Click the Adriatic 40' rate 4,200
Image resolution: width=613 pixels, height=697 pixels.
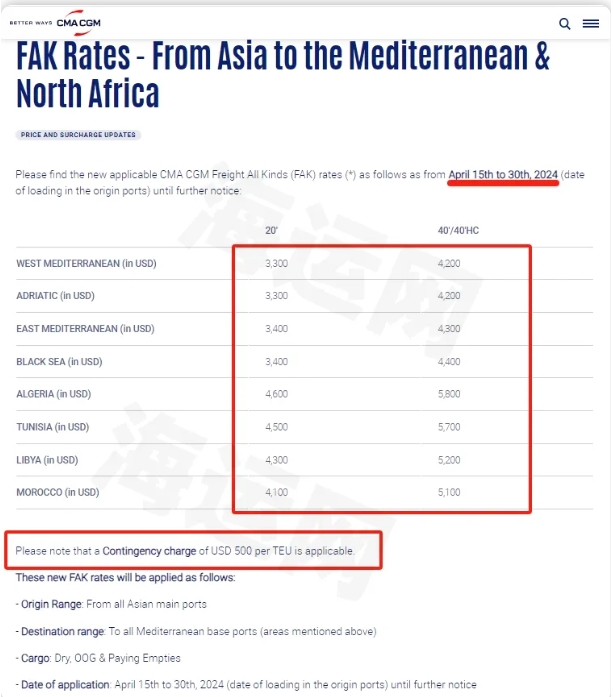[x=449, y=296]
